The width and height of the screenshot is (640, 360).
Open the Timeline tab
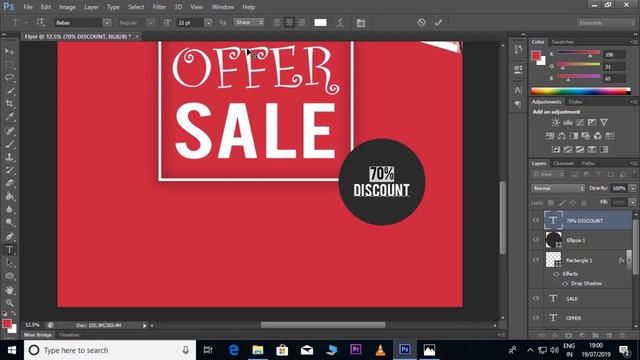tap(69, 335)
